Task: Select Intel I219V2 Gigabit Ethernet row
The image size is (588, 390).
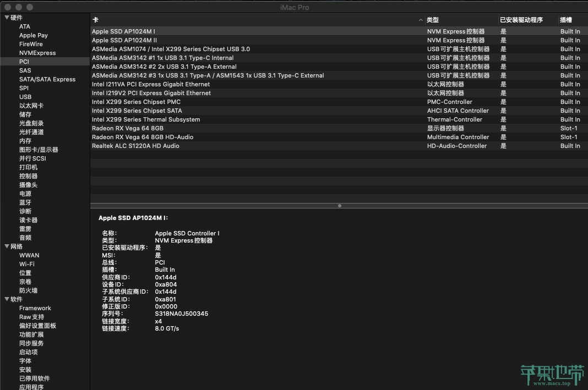Action: point(339,94)
